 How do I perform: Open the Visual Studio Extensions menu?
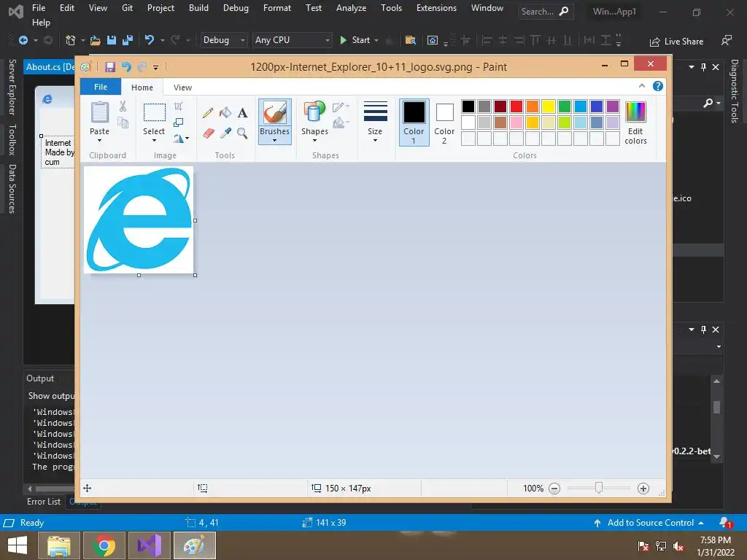[x=436, y=7]
